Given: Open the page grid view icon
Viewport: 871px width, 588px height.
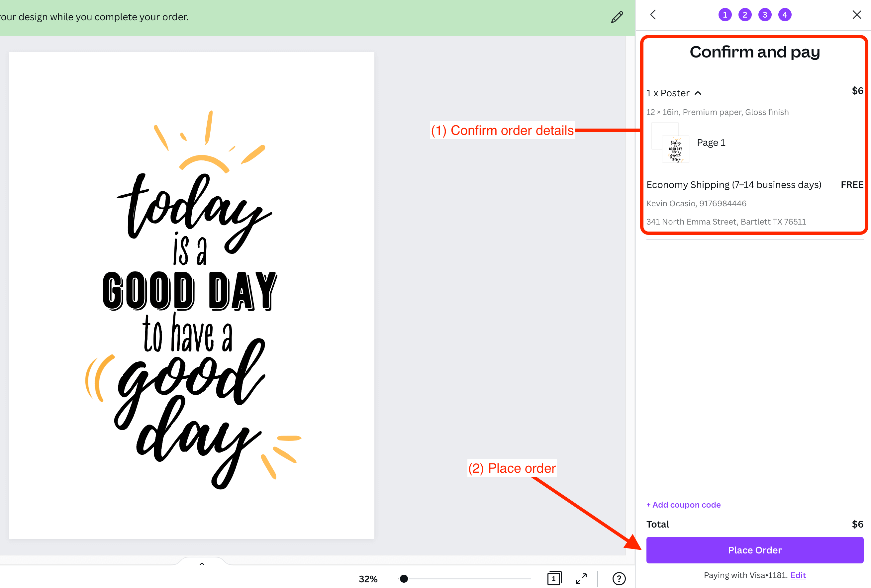Looking at the screenshot, I should click(554, 578).
